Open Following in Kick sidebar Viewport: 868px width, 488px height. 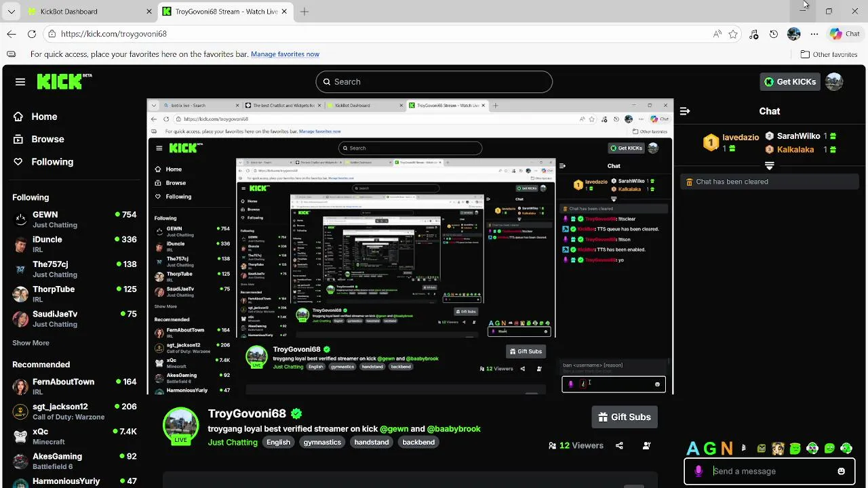tap(43, 161)
